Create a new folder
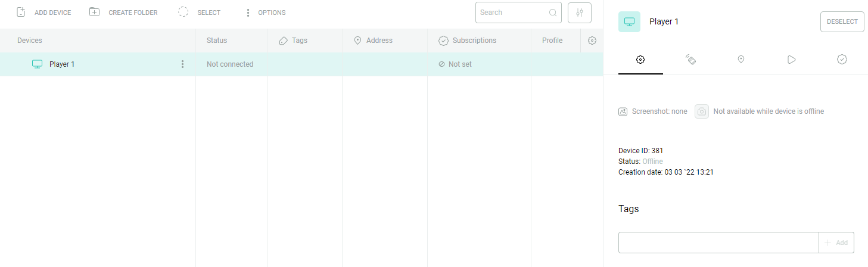Screen dimensions: 868x267 [123, 13]
